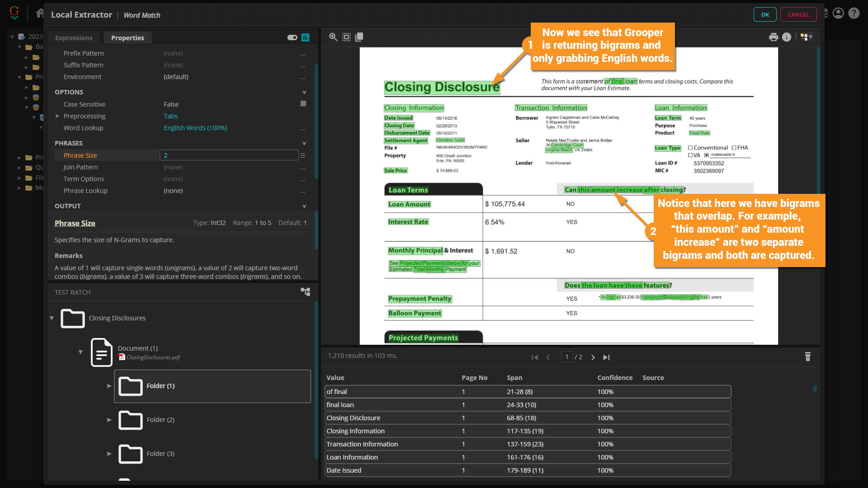Viewport: 868px width, 488px height.
Task: Go to last results page
Action: pos(606,357)
